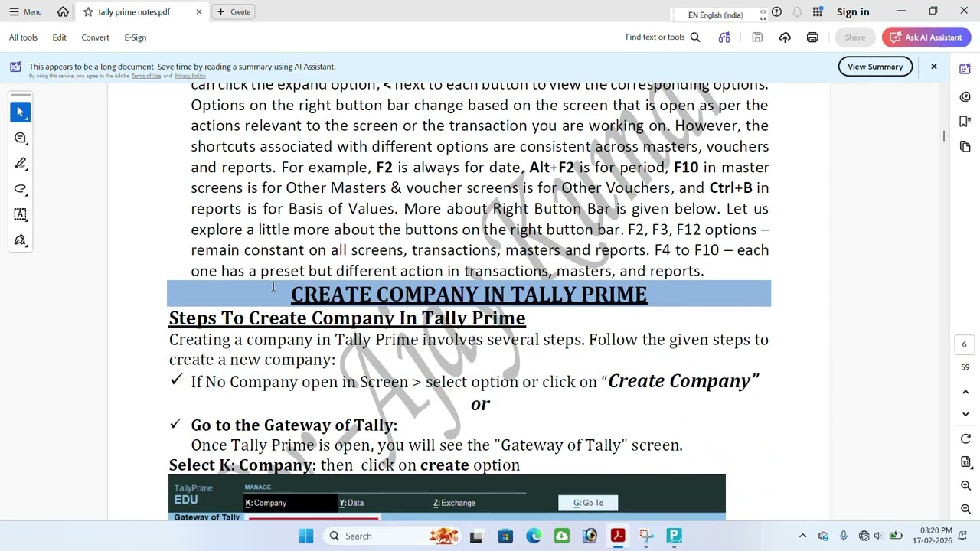
Task: Open the Convert menu
Action: tap(95, 37)
